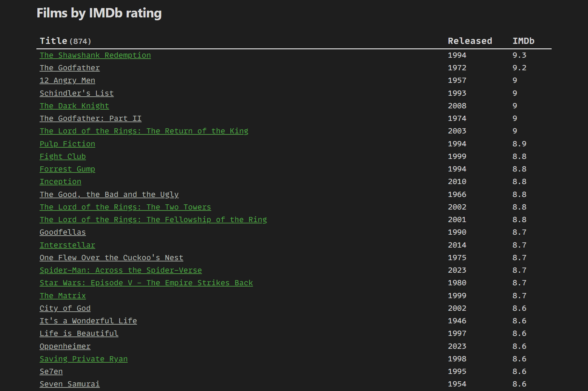Open Lord of the Rings: Return of the King
This screenshot has height=391, width=588.
pyautogui.click(x=144, y=131)
